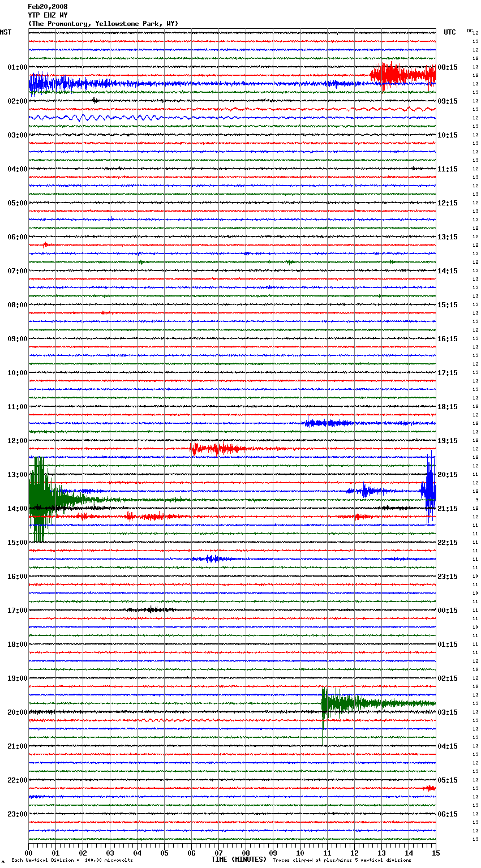Select the small black event on 17:00 trace
This screenshot has height=868, width=481.
click(x=152, y=609)
